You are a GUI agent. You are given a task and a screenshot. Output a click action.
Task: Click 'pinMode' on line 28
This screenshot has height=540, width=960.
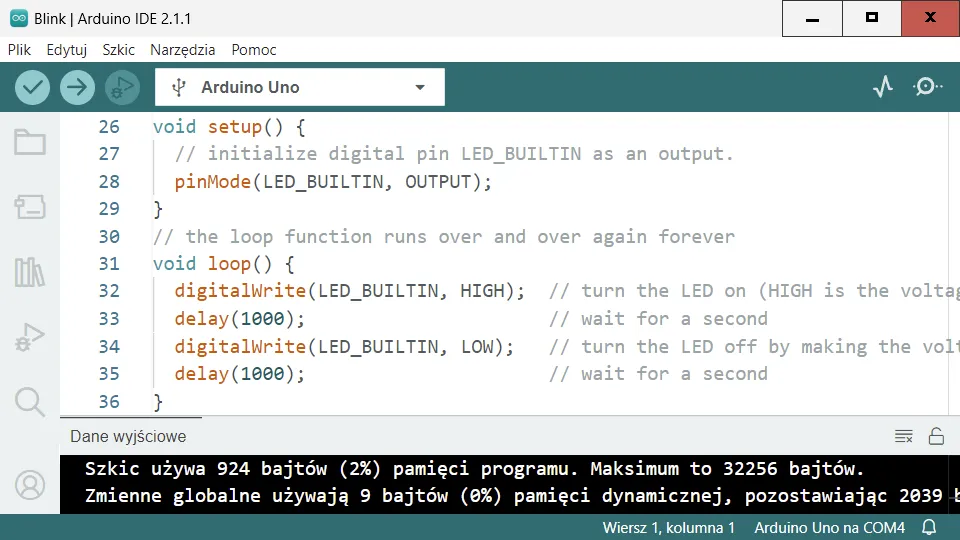click(x=212, y=182)
